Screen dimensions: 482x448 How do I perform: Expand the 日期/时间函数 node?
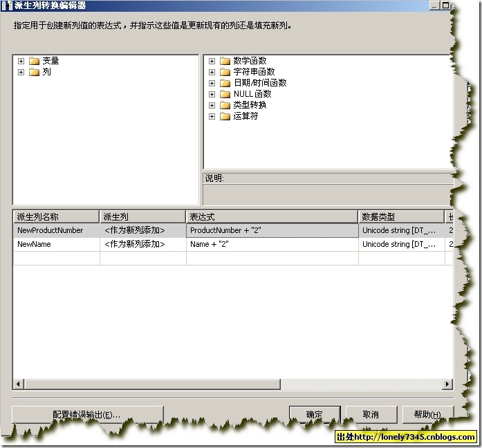coord(212,83)
